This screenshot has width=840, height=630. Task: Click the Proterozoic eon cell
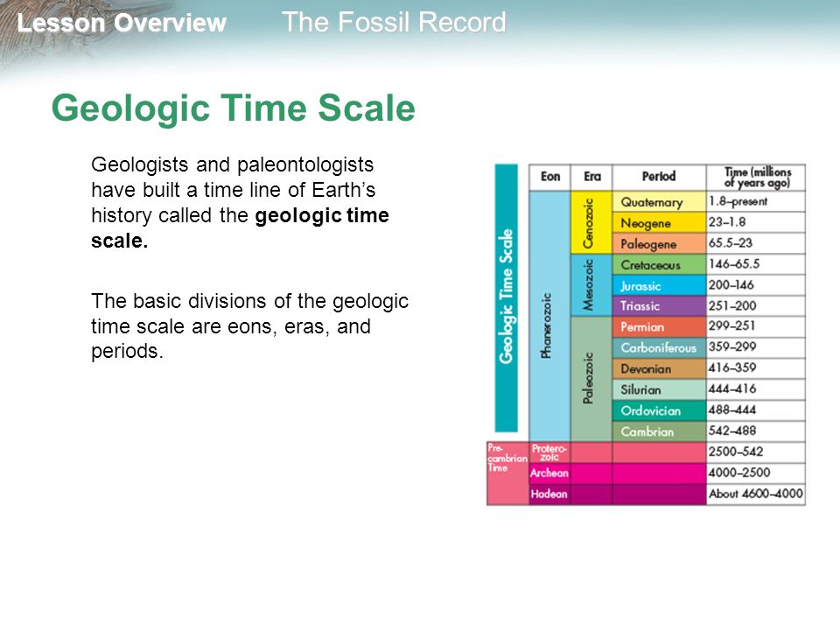[549, 452]
